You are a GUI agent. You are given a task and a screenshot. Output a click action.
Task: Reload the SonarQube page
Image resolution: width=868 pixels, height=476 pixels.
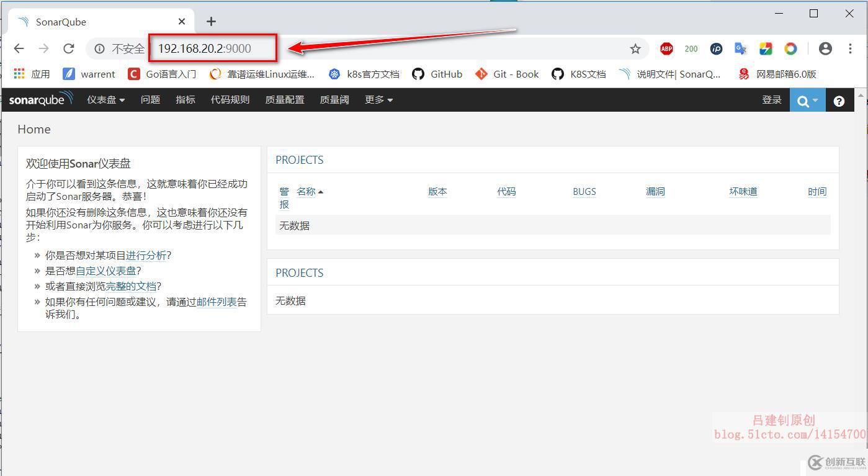point(69,48)
